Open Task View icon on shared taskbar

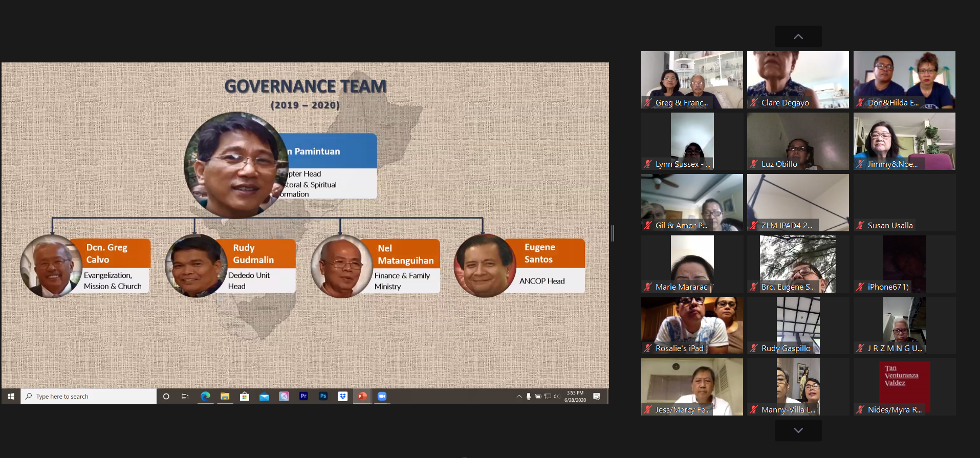click(x=185, y=397)
